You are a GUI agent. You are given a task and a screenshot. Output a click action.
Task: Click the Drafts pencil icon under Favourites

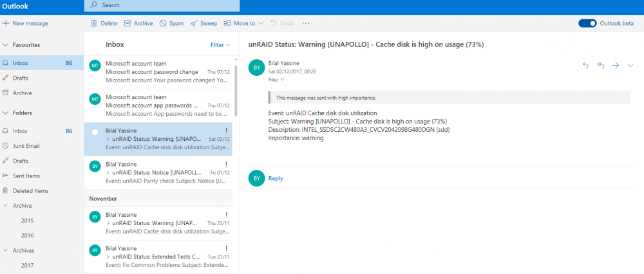coord(5,78)
